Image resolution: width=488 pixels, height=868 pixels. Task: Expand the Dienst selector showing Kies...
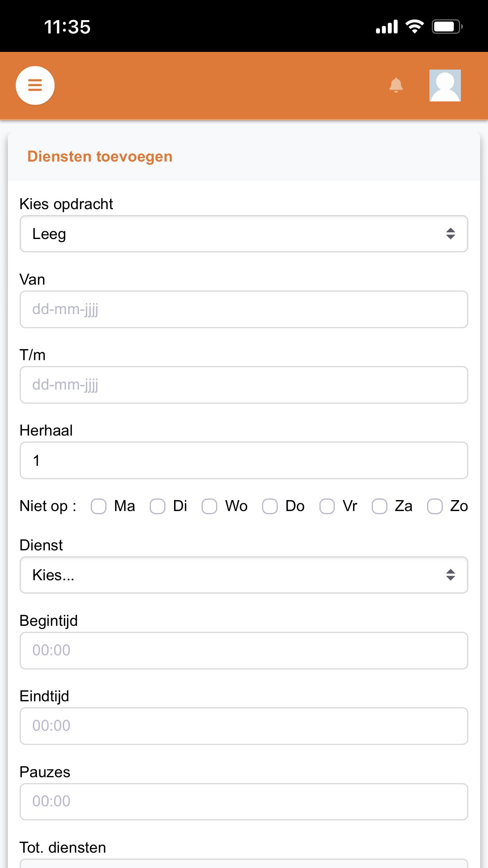[x=244, y=575]
